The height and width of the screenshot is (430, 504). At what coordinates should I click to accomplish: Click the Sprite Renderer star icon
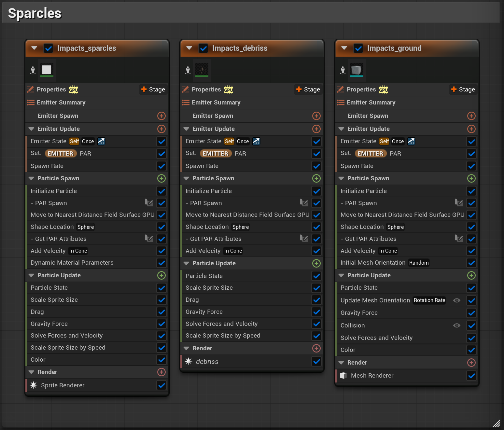[34, 385]
